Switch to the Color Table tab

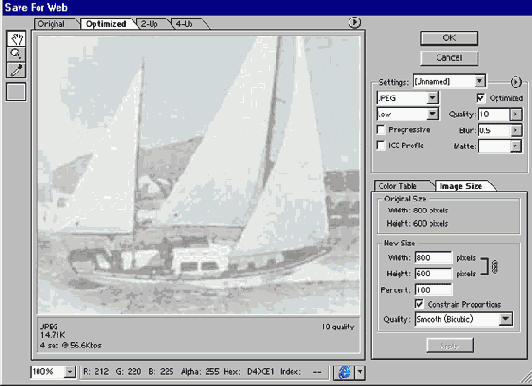click(x=400, y=186)
